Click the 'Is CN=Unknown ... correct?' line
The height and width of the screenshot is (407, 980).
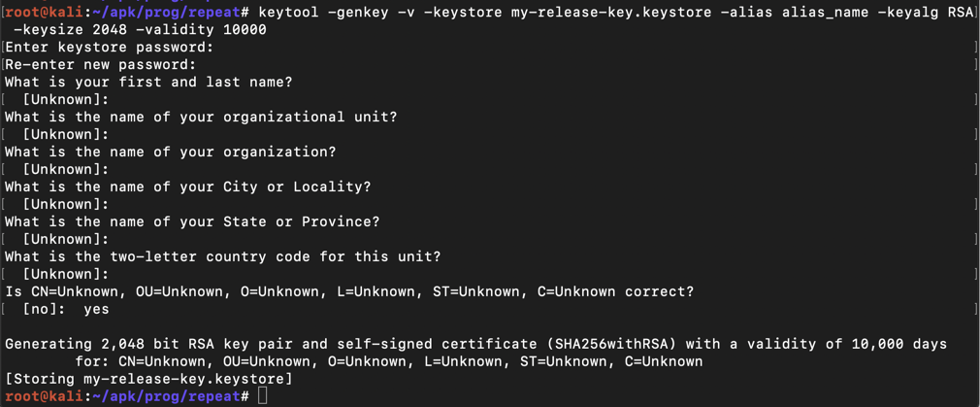349,291
